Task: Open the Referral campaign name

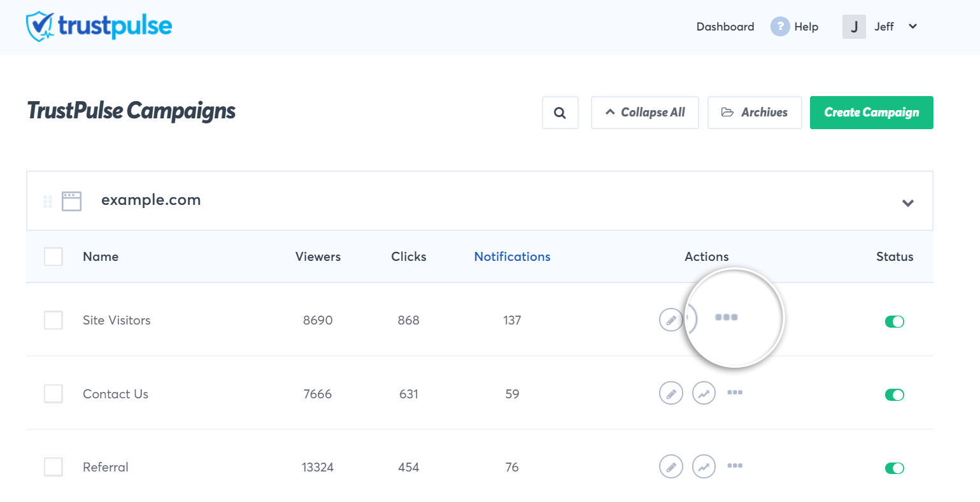Action: [106, 468]
